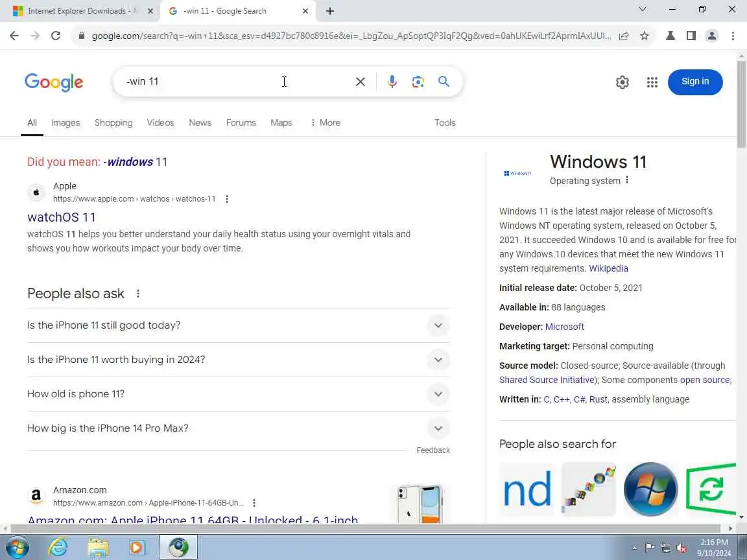Open tab search chevron in title bar
The height and width of the screenshot is (560, 747).
point(643,9)
